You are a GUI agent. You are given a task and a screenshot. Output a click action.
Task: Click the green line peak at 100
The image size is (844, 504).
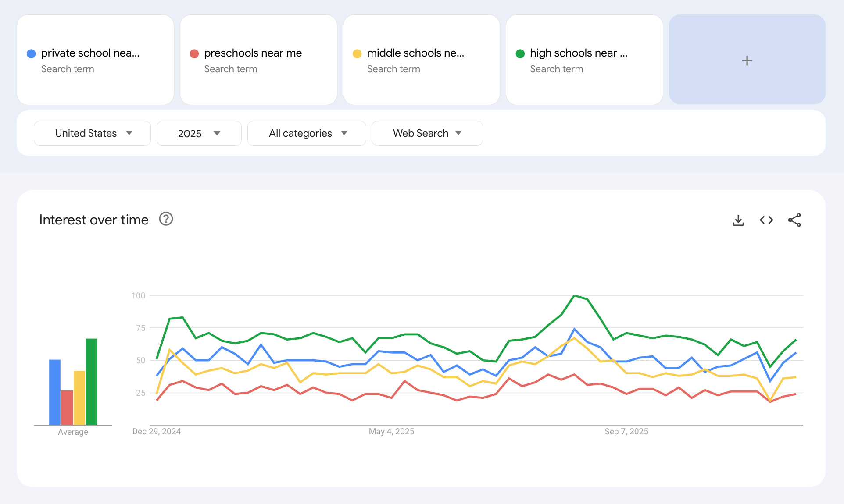574,296
